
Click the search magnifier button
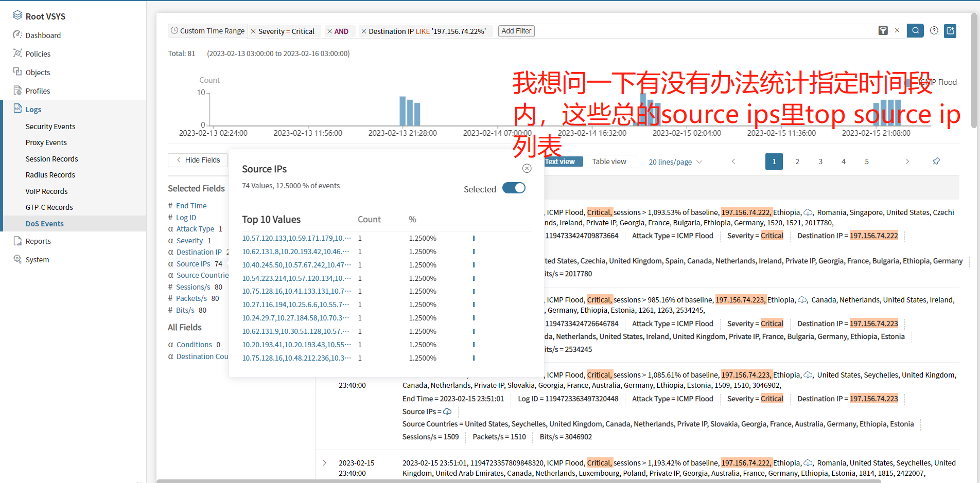point(915,31)
